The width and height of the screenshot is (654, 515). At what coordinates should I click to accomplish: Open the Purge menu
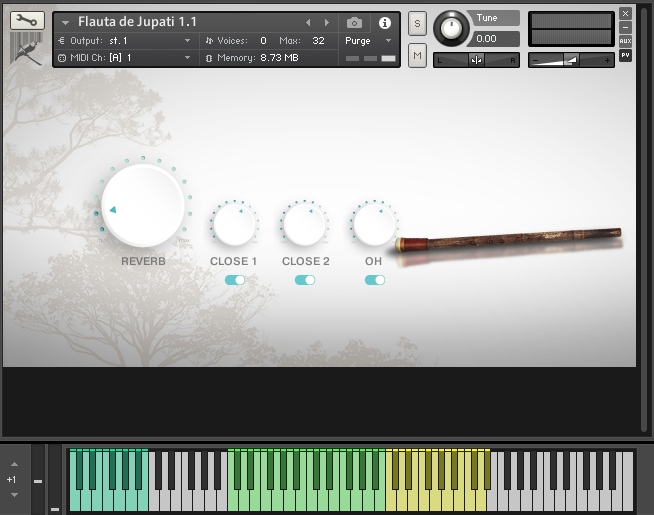point(369,41)
